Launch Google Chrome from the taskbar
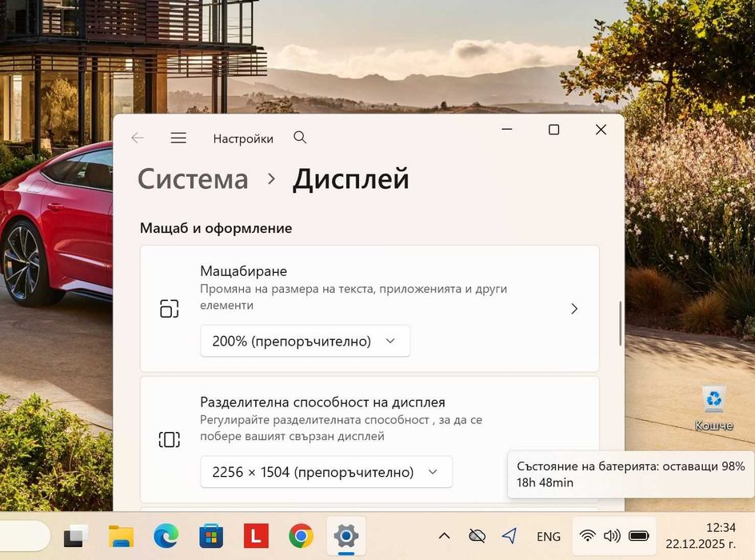The width and height of the screenshot is (755, 560). point(301,536)
